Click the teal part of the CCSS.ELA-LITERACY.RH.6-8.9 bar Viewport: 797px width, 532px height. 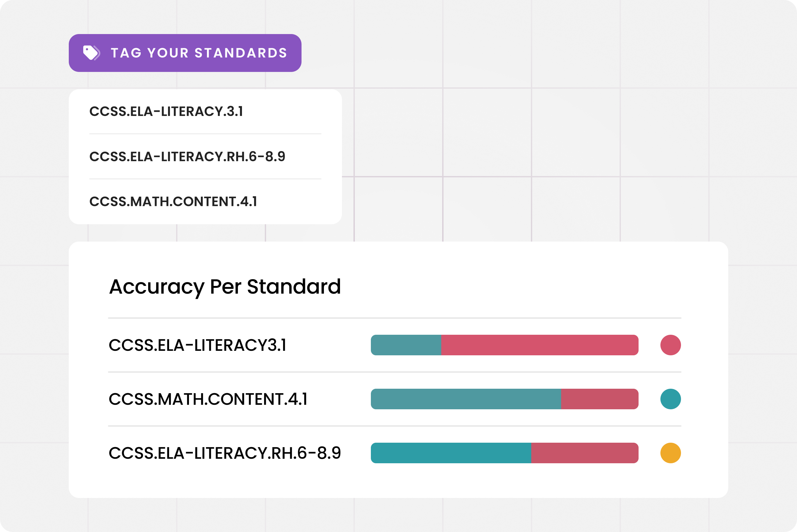click(451, 453)
